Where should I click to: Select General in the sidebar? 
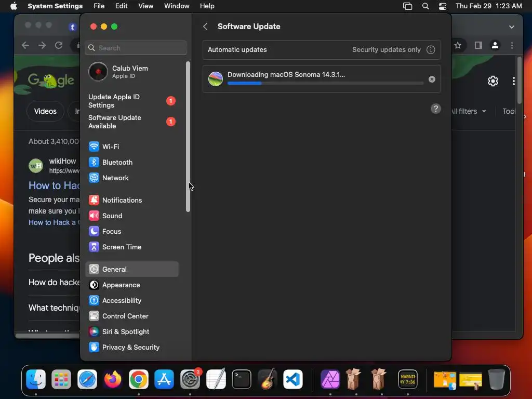pyautogui.click(x=131, y=270)
